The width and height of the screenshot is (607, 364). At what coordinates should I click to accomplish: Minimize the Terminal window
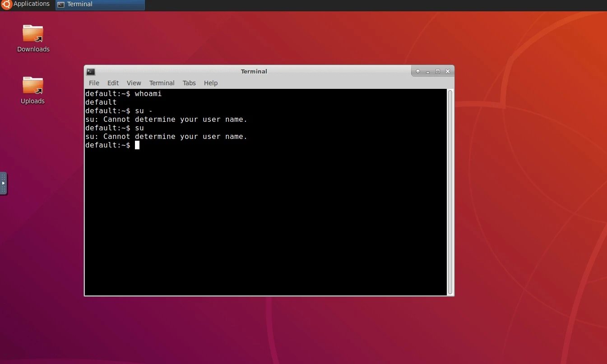[x=428, y=71]
